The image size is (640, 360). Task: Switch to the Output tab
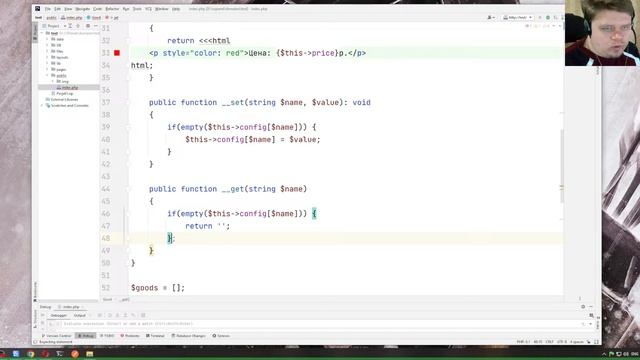(80, 316)
